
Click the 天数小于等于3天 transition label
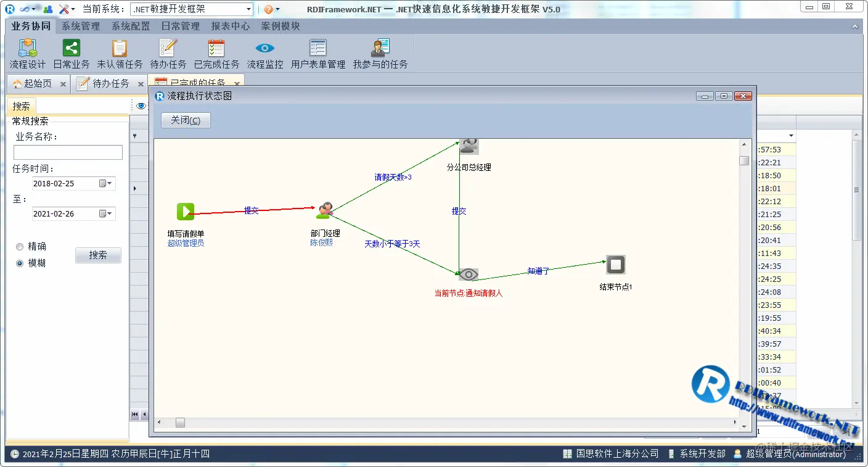(392, 244)
